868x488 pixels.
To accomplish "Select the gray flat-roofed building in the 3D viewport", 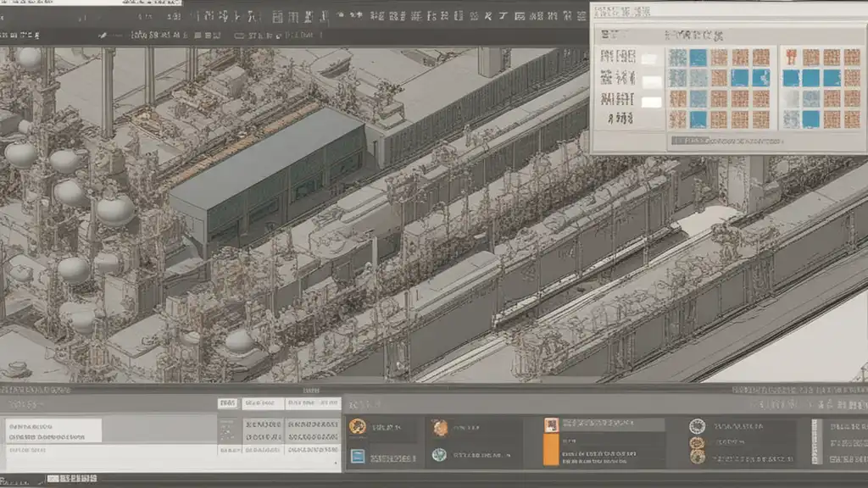I will tap(267, 169).
